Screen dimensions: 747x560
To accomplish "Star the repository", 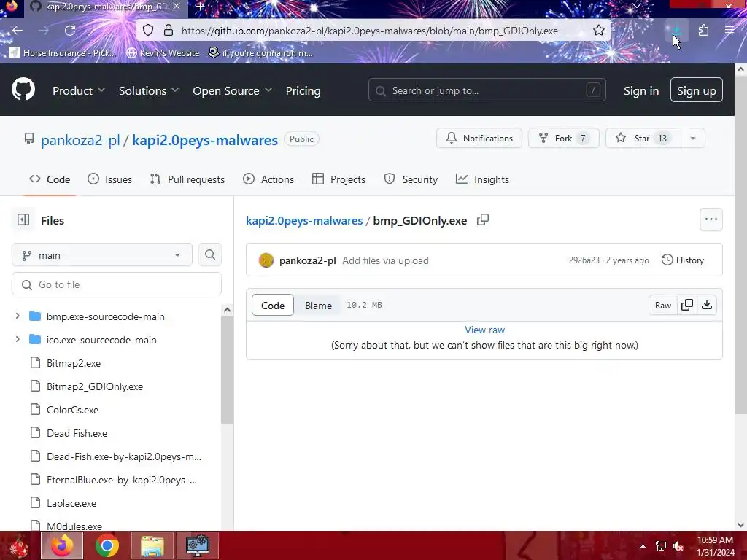I will coord(643,138).
